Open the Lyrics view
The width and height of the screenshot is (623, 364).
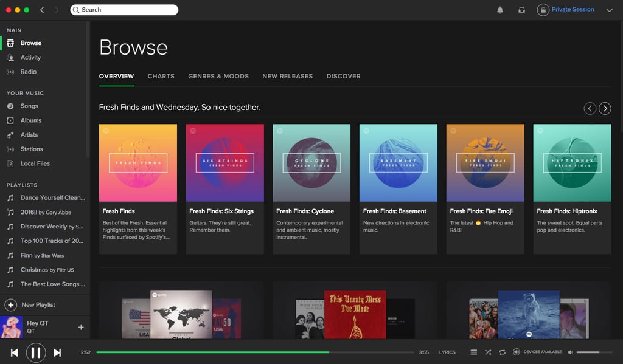447,352
